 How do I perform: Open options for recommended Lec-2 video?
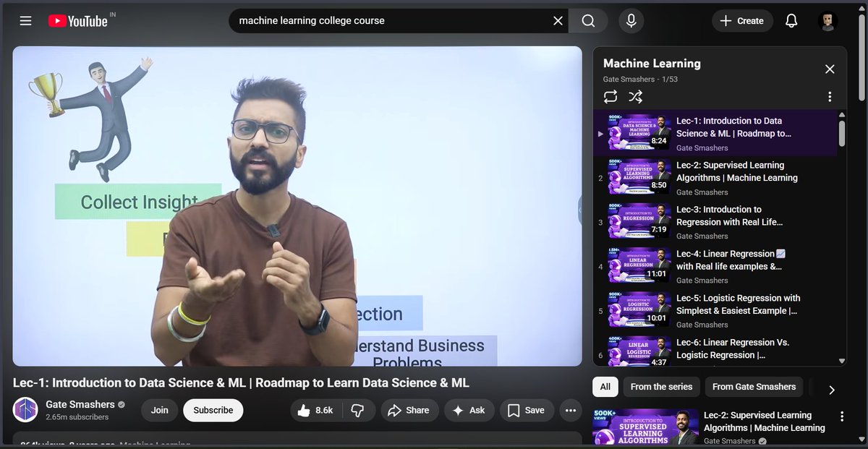click(841, 416)
